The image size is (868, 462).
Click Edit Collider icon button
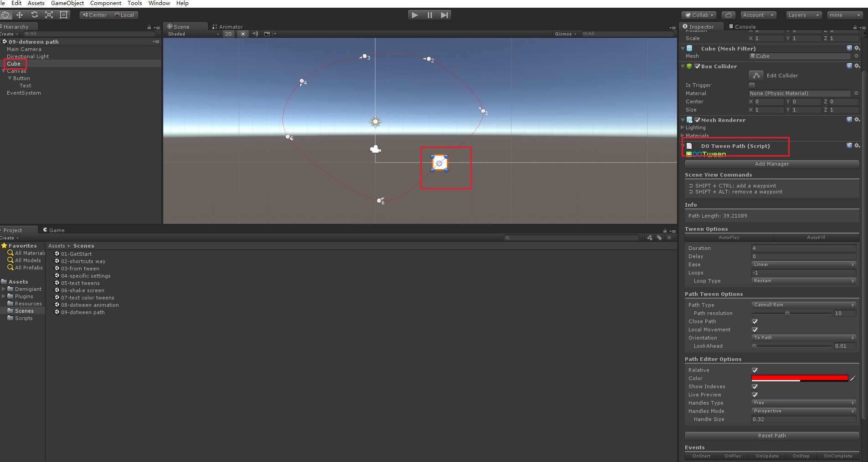(756, 75)
